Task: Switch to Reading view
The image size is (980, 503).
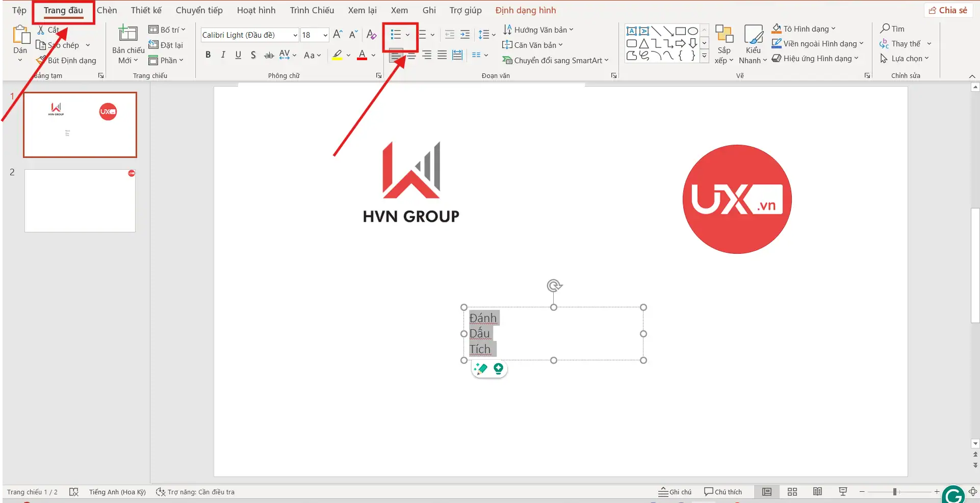Action: point(817,492)
